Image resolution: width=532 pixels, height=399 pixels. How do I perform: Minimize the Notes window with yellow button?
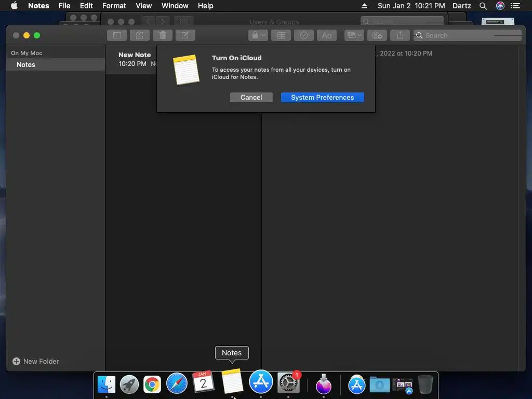[26, 35]
